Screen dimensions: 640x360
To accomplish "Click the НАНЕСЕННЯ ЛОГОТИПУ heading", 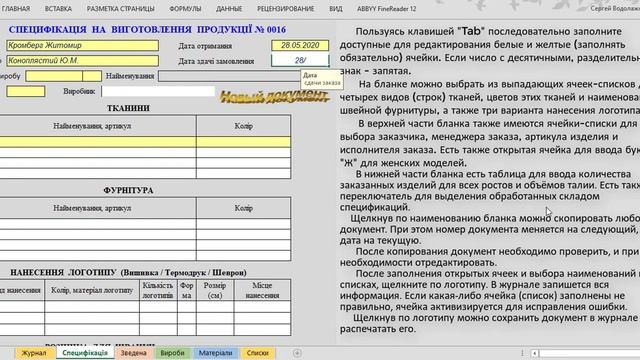I will click(x=128, y=273).
